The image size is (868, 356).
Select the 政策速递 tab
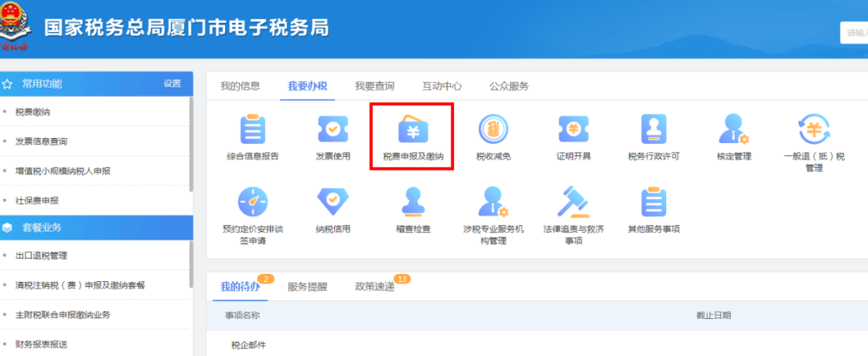[375, 287]
